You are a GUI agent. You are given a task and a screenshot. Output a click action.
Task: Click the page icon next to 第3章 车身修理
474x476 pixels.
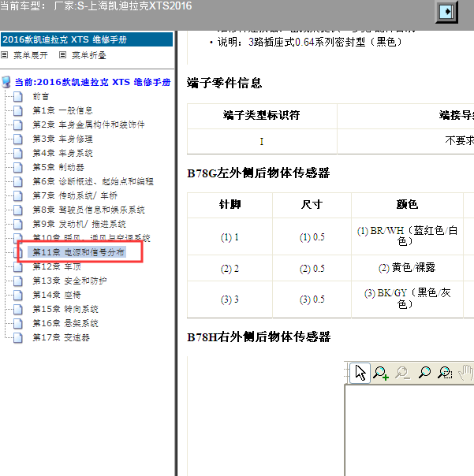pos(18,139)
